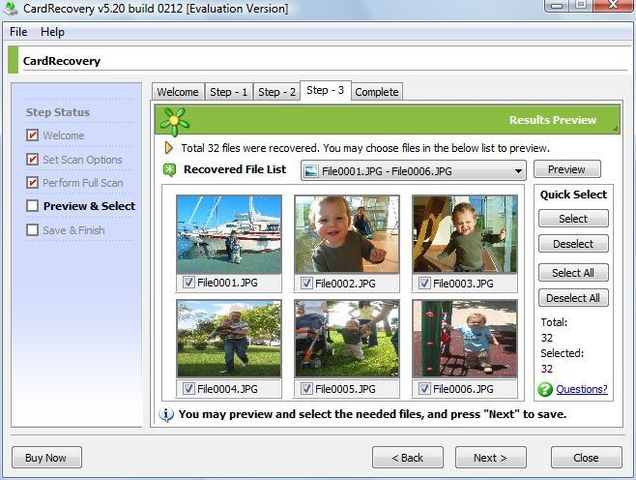The height and width of the screenshot is (480, 636).
Task: Open the Help menu
Action: coord(52,32)
